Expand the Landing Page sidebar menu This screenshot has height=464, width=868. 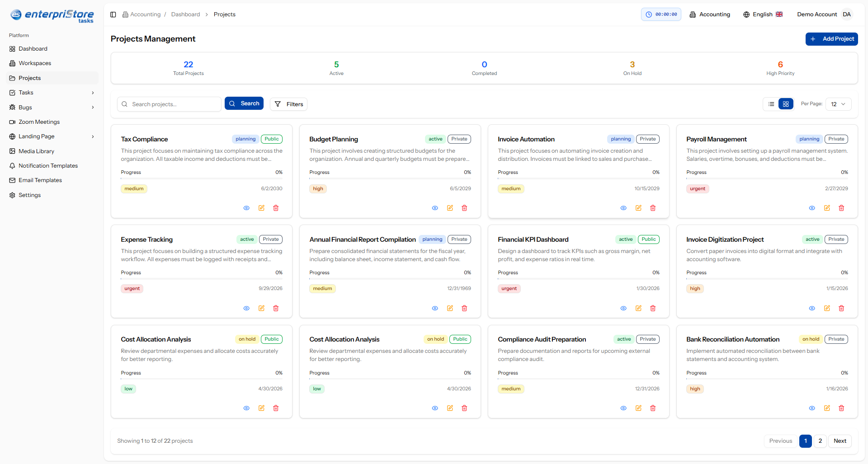(x=93, y=136)
